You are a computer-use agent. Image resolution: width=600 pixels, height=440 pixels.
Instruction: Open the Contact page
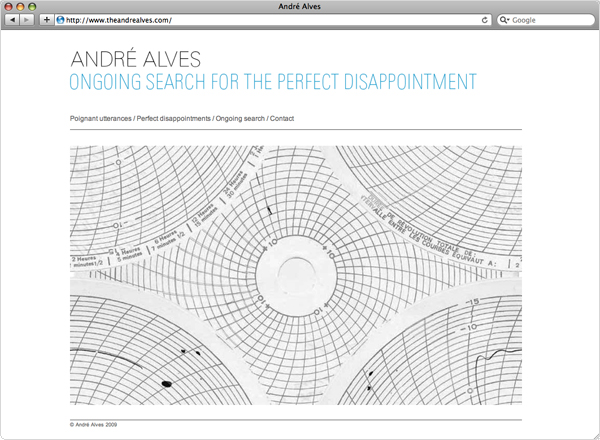pos(282,119)
